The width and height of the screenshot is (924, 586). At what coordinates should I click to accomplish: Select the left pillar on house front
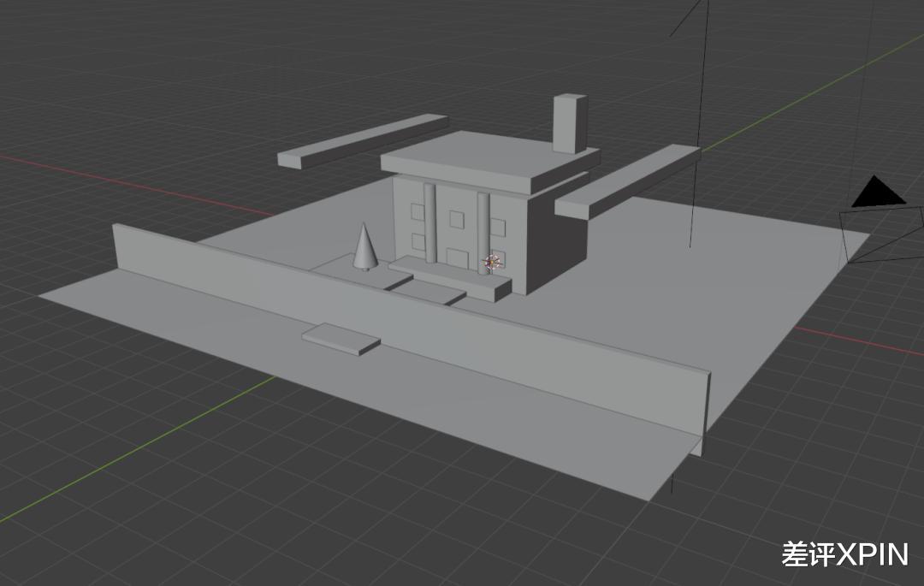pyautogui.click(x=429, y=222)
